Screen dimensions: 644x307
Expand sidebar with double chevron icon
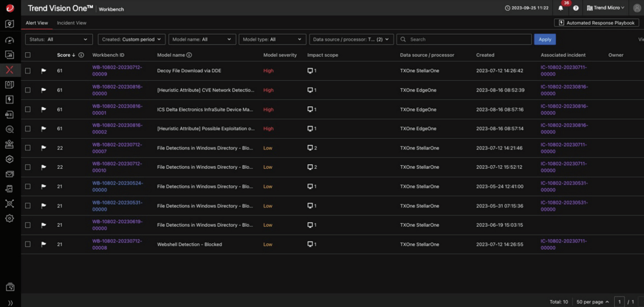[9, 302]
